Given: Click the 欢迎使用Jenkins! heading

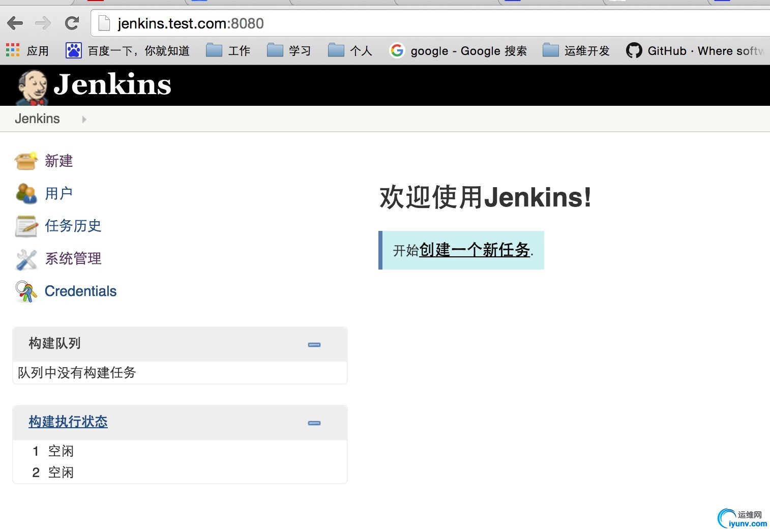Looking at the screenshot, I should pos(486,197).
